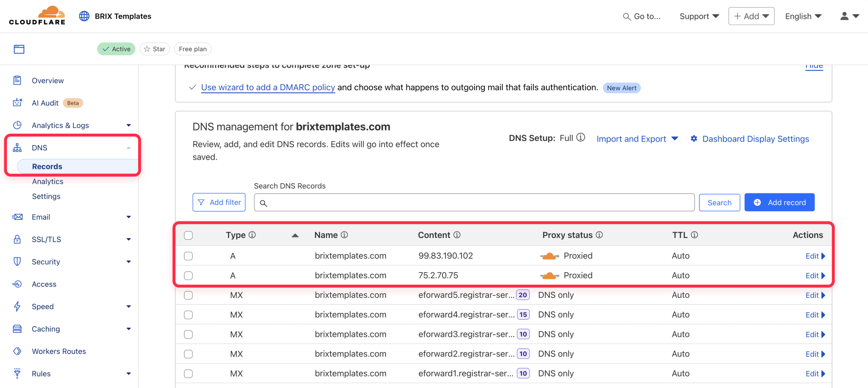Screen dimensions: 868x388
Task: Expand the Email section arrow
Action: click(128, 217)
